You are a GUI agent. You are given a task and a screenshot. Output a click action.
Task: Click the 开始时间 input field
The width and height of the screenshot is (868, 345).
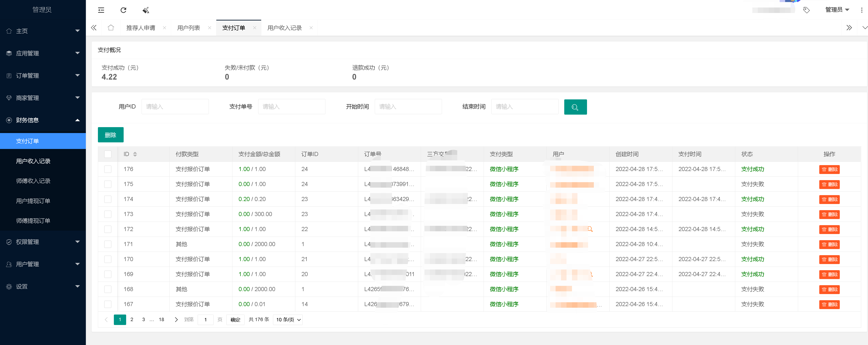408,107
